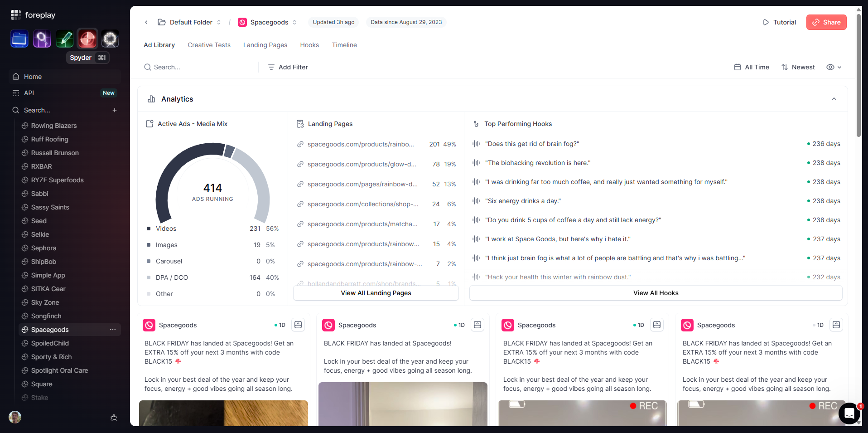Image resolution: width=868 pixels, height=433 pixels.
Task: Click the link icon for rainbo... landing page
Action: [x=300, y=144]
